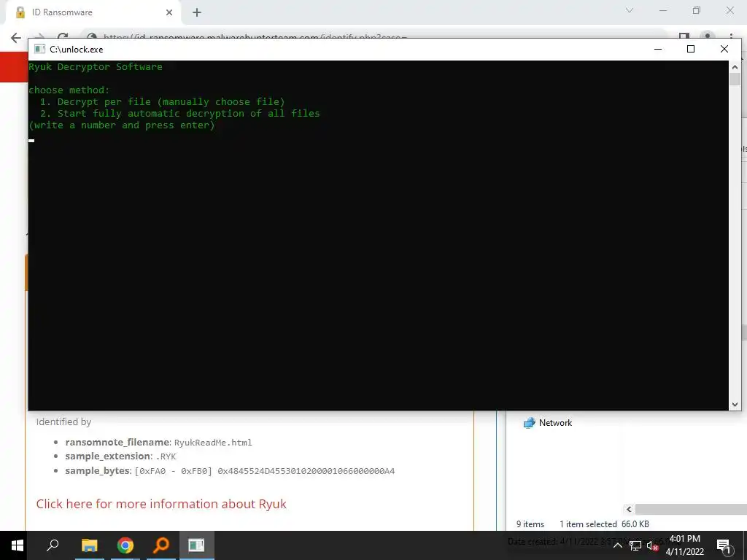
Task: Click the 'Identified by' heading
Action: (x=64, y=422)
